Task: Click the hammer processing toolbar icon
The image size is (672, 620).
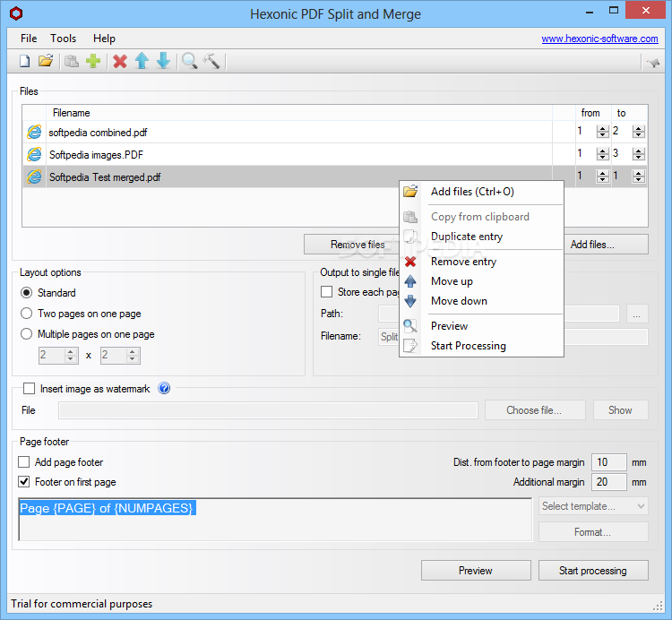Action: coord(211,61)
